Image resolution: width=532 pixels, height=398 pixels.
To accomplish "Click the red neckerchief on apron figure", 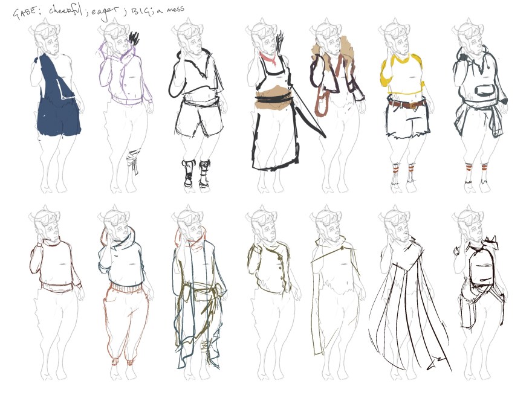I will click(268, 60).
